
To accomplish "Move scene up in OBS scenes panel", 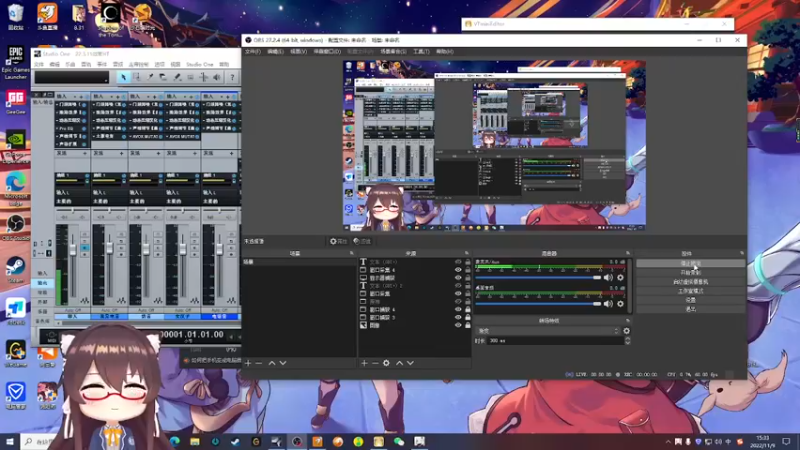I will pyautogui.click(x=272, y=363).
